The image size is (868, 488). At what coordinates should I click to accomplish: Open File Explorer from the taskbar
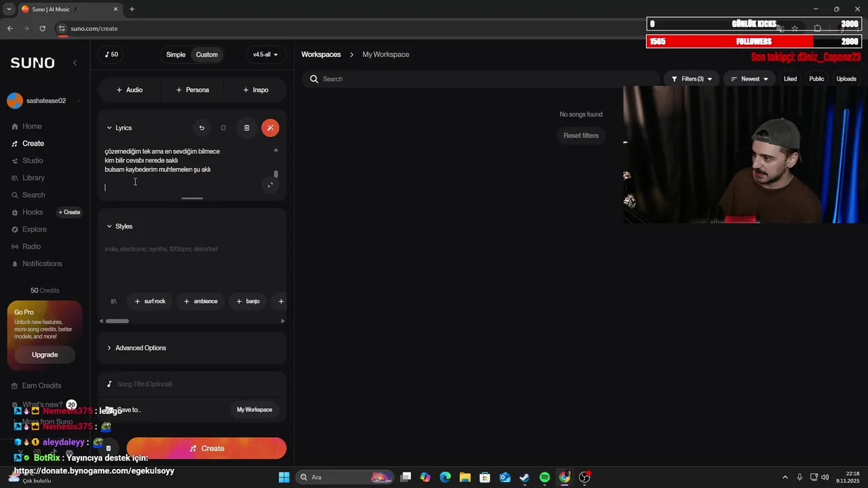point(465,477)
